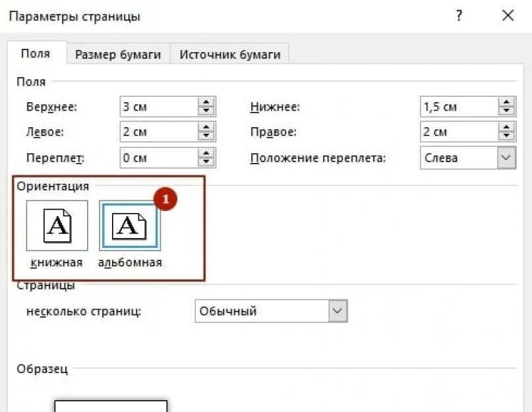
Task: Increase the Переплет value with up arrow
Action: 206,153
